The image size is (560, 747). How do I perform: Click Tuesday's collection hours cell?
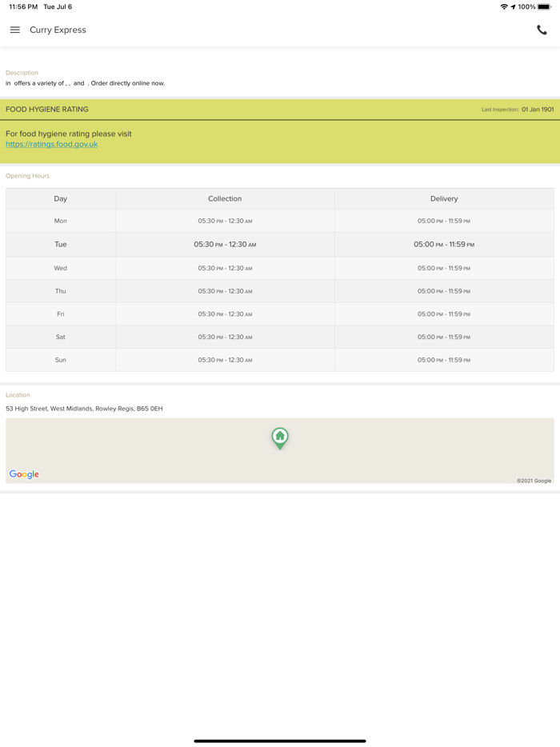tap(225, 245)
